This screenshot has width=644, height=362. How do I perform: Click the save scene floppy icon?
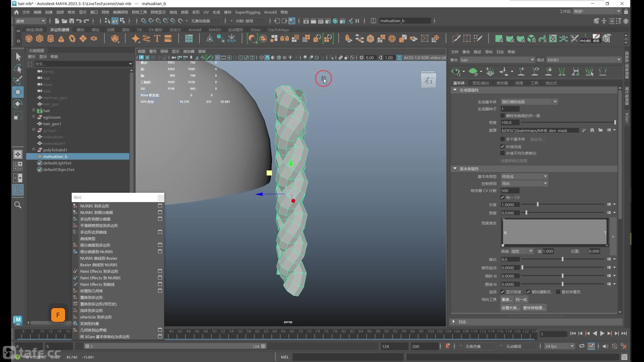tap(72, 21)
